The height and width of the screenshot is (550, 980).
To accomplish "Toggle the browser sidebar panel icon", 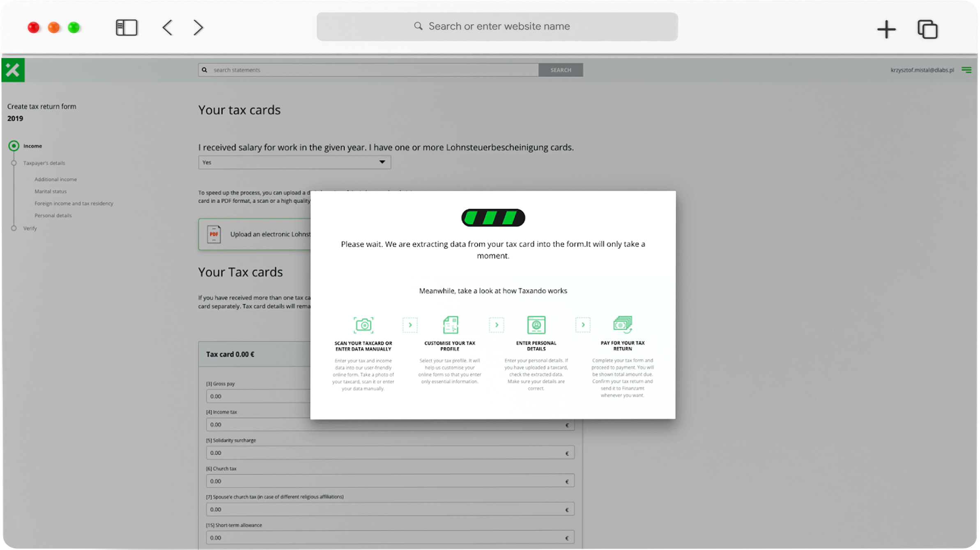I will point(127,27).
